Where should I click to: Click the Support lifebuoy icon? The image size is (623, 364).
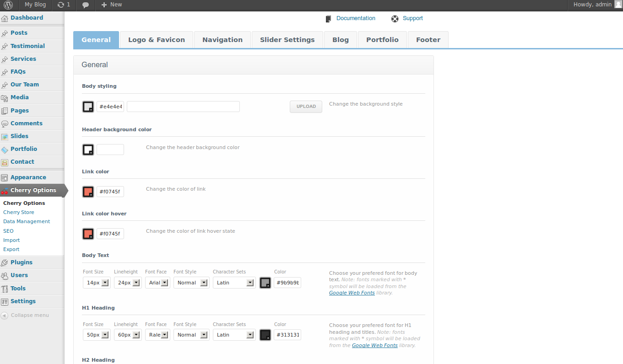(395, 19)
